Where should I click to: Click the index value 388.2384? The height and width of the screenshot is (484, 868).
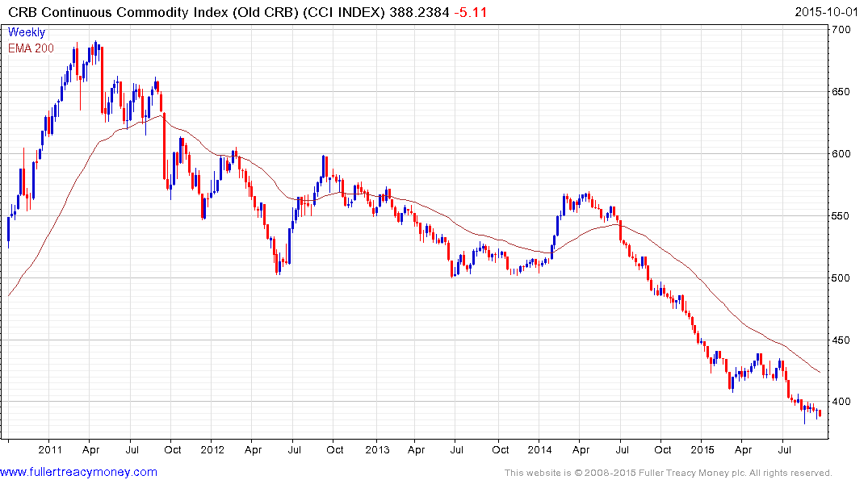[419, 12]
